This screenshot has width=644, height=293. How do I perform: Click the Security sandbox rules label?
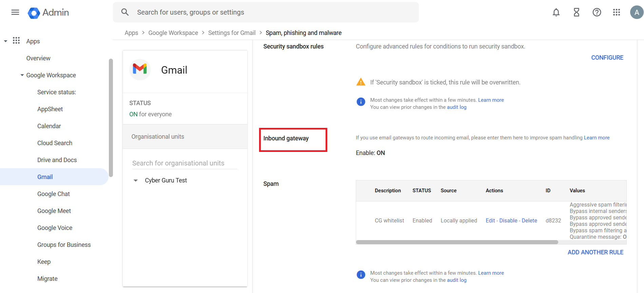[x=293, y=46]
